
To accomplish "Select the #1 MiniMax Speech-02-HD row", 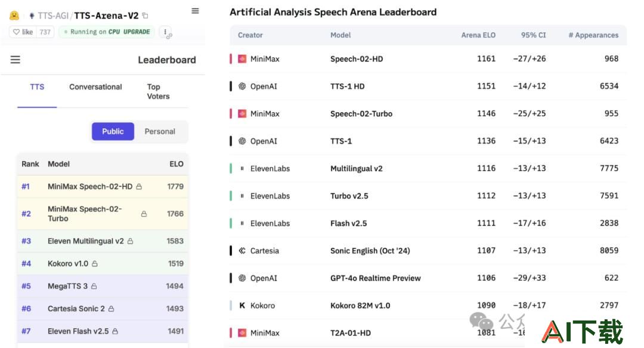I will click(x=103, y=187).
